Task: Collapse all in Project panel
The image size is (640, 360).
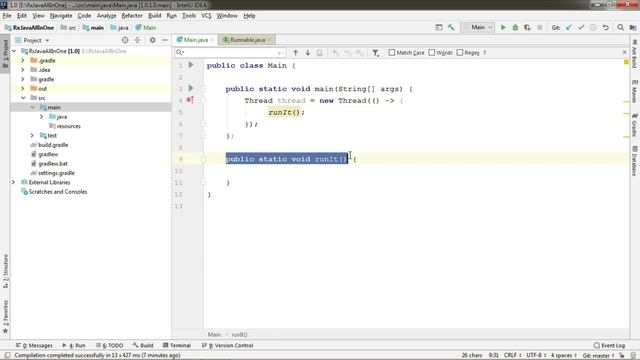Action: 137,40
